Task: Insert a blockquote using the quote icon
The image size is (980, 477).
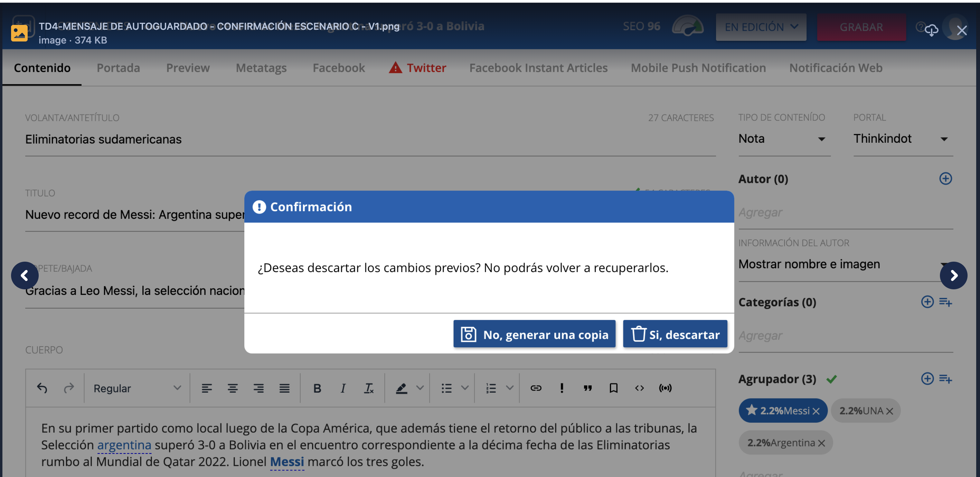Action: click(587, 388)
